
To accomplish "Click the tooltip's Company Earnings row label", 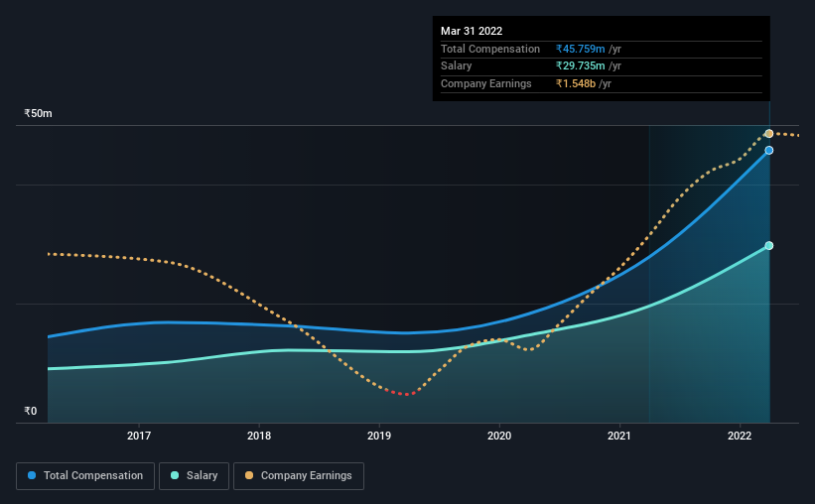I will 486,83.
